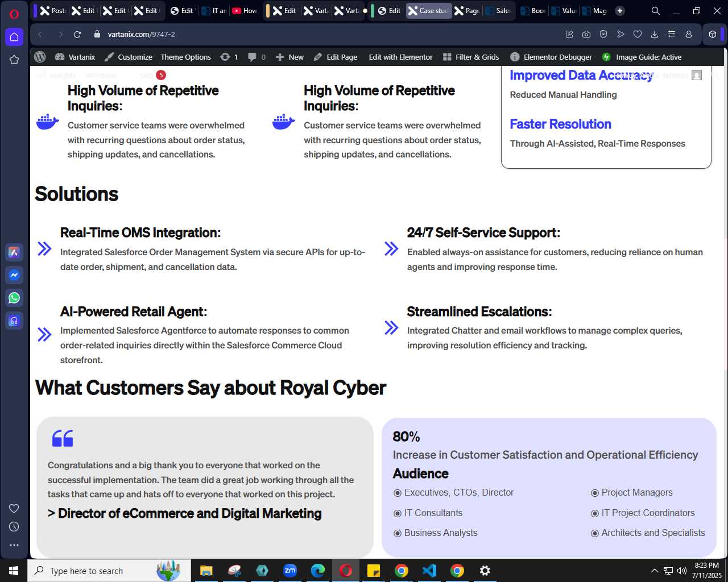Switch to the 'Page' tab
Image resolution: width=728 pixels, height=582 pixels.
pos(467,11)
